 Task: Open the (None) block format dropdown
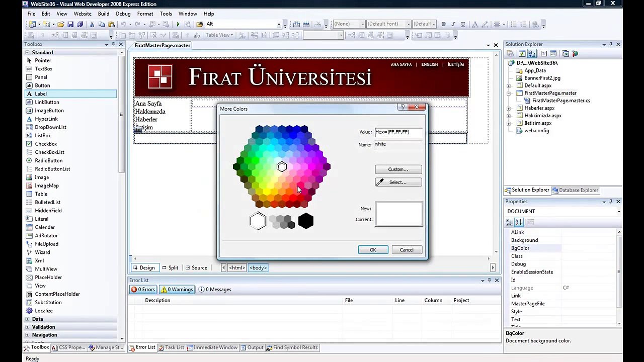click(363, 24)
